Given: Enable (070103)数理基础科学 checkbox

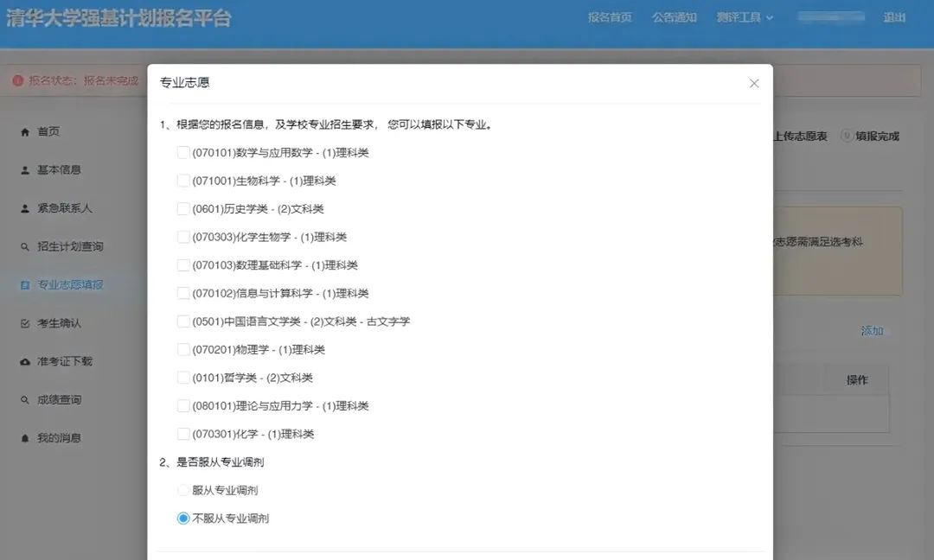Looking at the screenshot, I should (183, 264).
